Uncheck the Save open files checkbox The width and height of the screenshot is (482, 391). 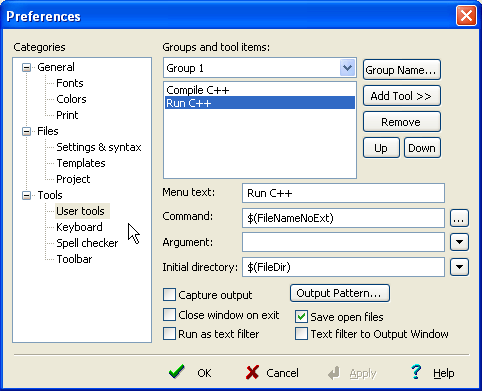click(301, 317)
